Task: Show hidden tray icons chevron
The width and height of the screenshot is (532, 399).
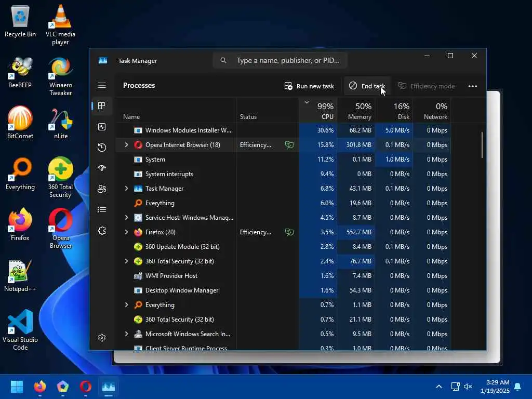Action: 438,387
